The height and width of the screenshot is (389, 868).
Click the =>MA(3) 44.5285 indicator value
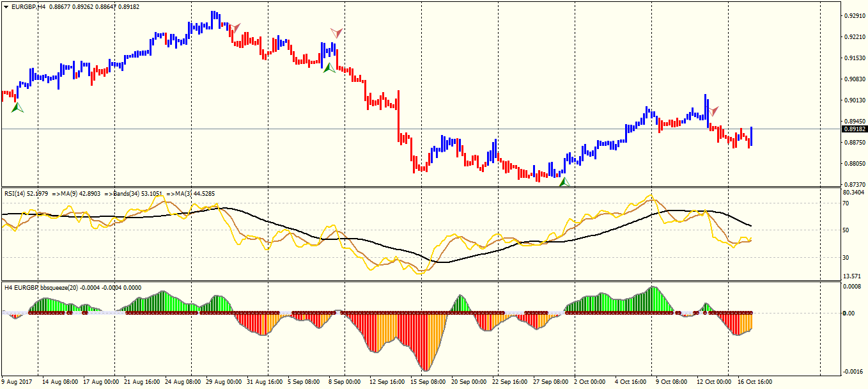(x=190, y=193)
